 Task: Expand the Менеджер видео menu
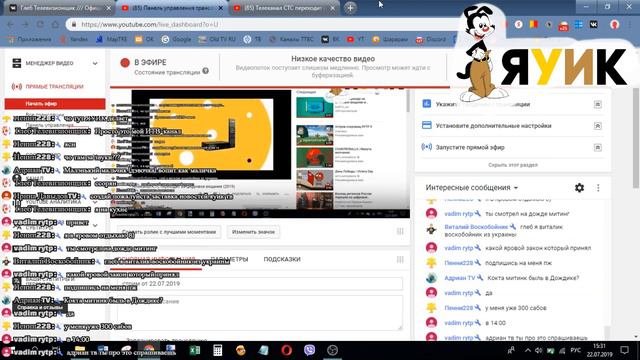[x=95, y=63]
